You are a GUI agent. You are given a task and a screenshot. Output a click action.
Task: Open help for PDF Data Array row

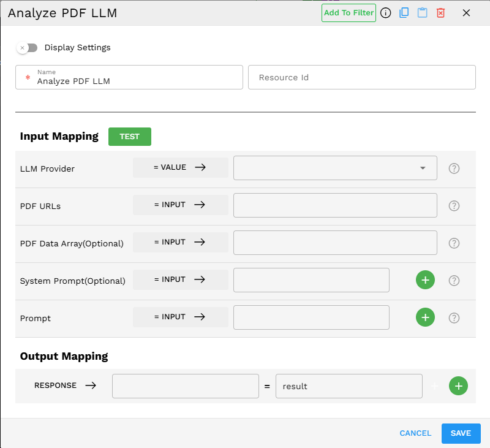pyautogui.click(x=454, y=243)
